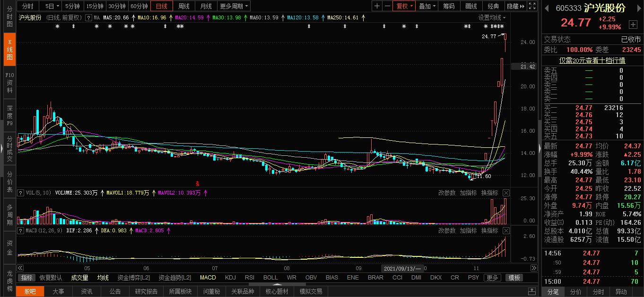Open help for the MA indicator on the main chart

pyautogui.click(x=88, y=17)
